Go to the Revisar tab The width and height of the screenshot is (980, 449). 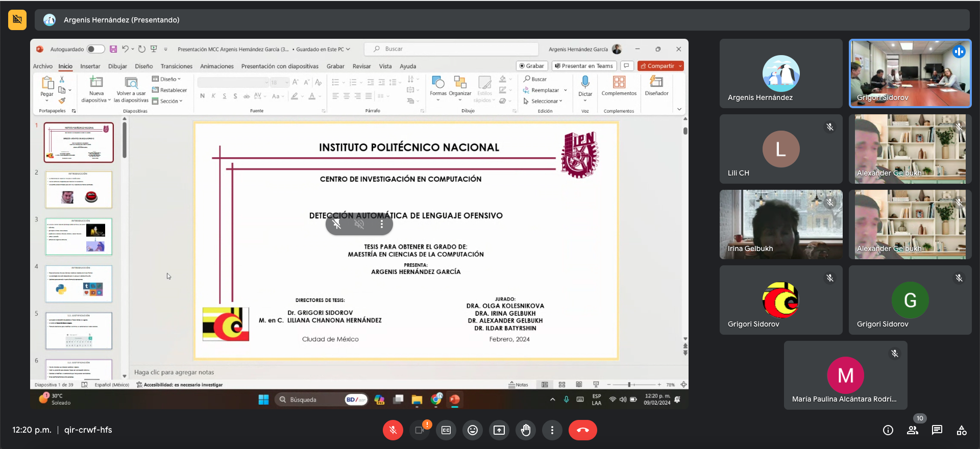[x=362, y=66]
